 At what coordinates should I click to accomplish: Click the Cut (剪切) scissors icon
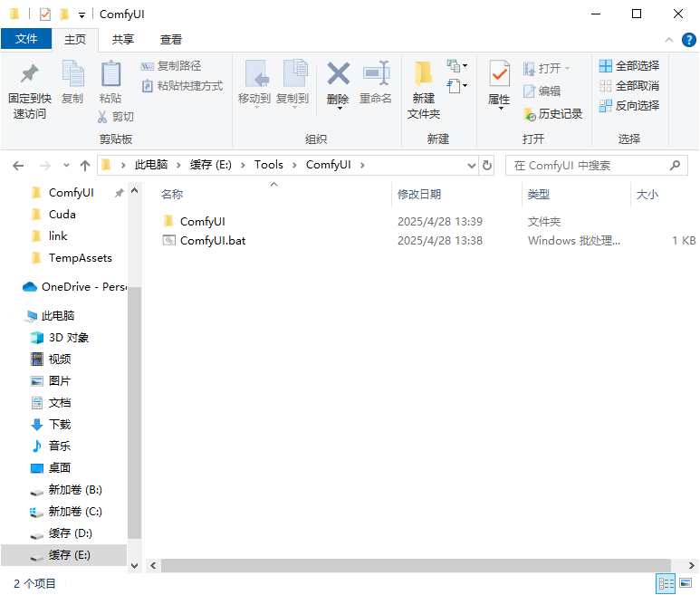click(102, 117)
